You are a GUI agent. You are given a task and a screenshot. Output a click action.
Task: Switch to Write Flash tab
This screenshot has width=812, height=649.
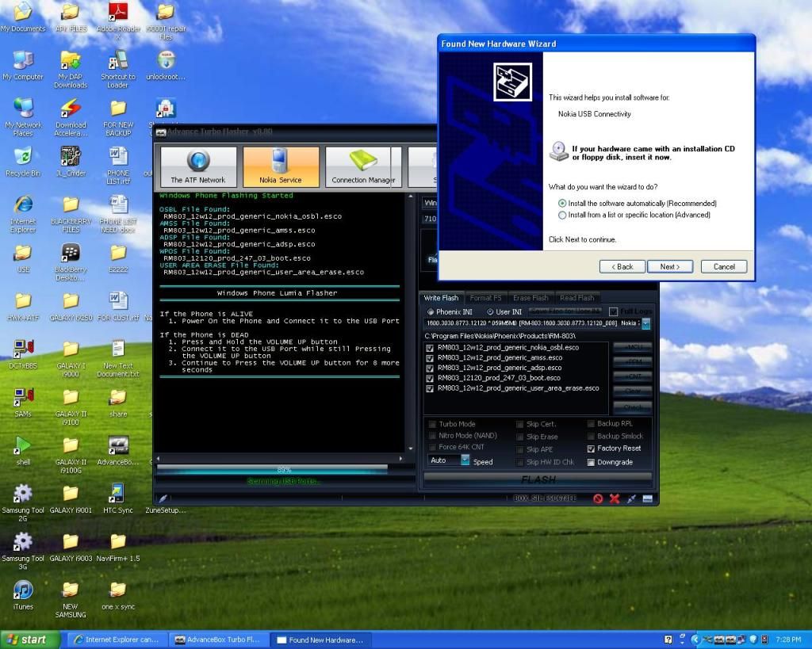pyautogui.click(x=441, y=298)
